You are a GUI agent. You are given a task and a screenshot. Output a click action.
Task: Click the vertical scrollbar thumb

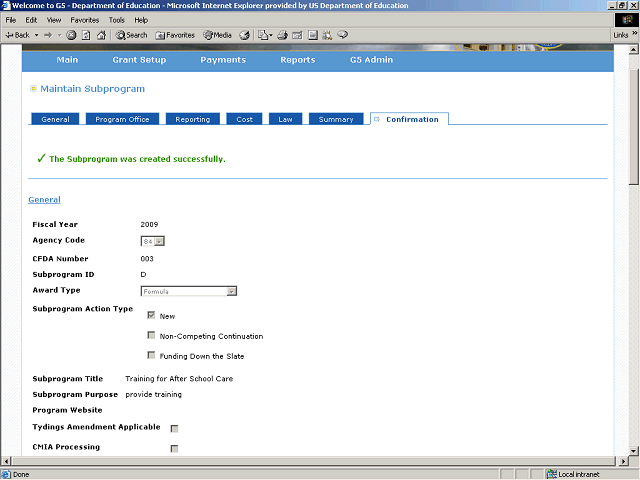[x=633, y=127]
